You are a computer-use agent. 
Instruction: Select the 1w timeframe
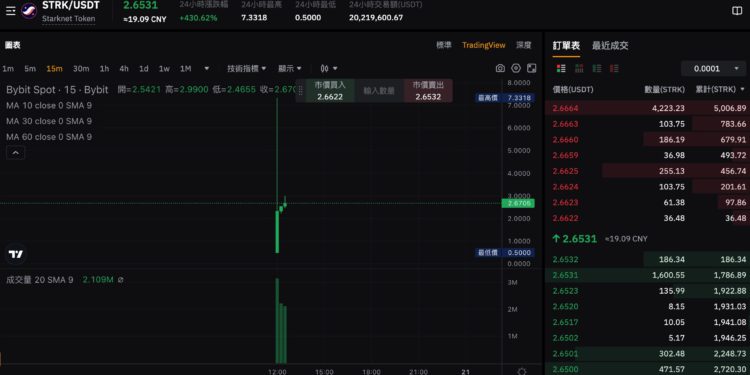[164, 68]
